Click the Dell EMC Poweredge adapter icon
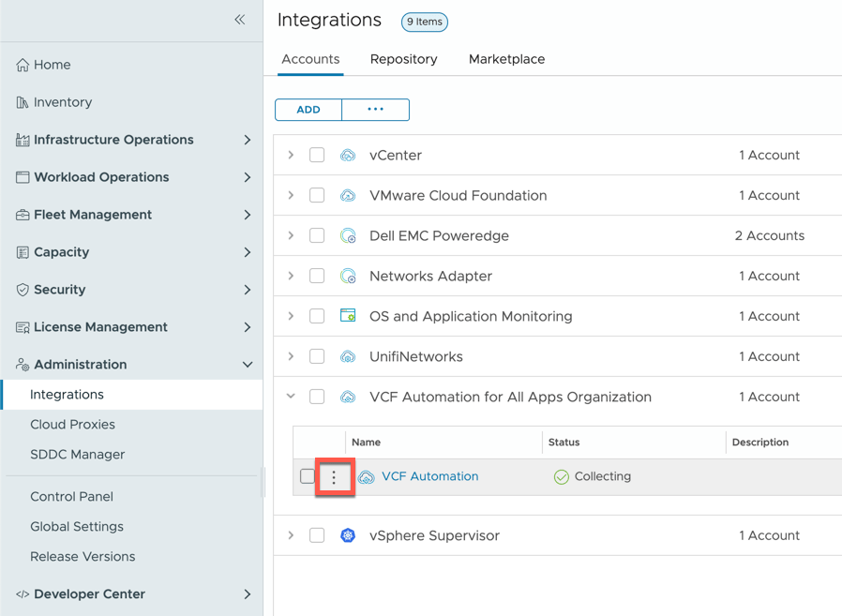This screenshot has height=616, width=842. (x=348, y=236)
